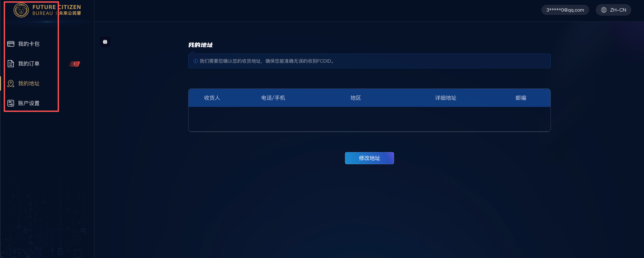Open 我的卡包 from the sidebar

pos(29,44)
